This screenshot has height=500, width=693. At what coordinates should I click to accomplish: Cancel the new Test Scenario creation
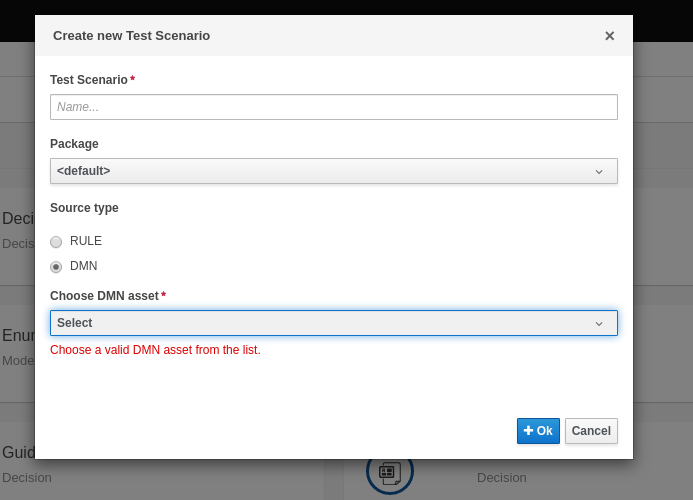pyautogui.click(x=591, y=431)
